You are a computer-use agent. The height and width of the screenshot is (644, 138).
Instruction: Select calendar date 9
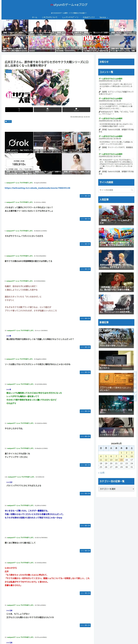[126, 456]
